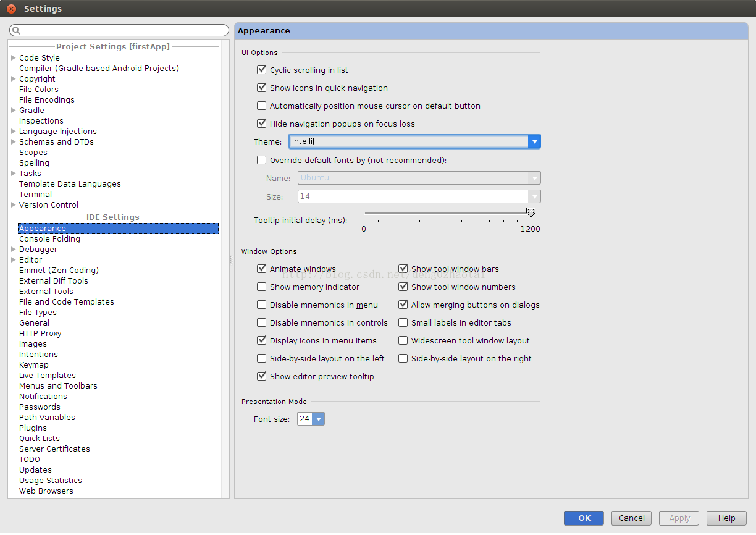This screenshot has height=535, width=756.
Task: Expand the Debugger settings node
Action: pyautogui.click(x=14, y=249)
